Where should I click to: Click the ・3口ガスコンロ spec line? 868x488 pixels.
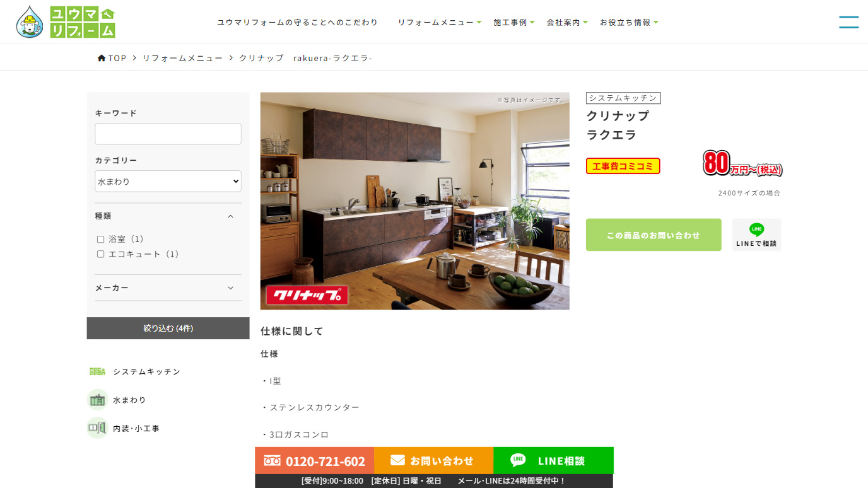295,434
